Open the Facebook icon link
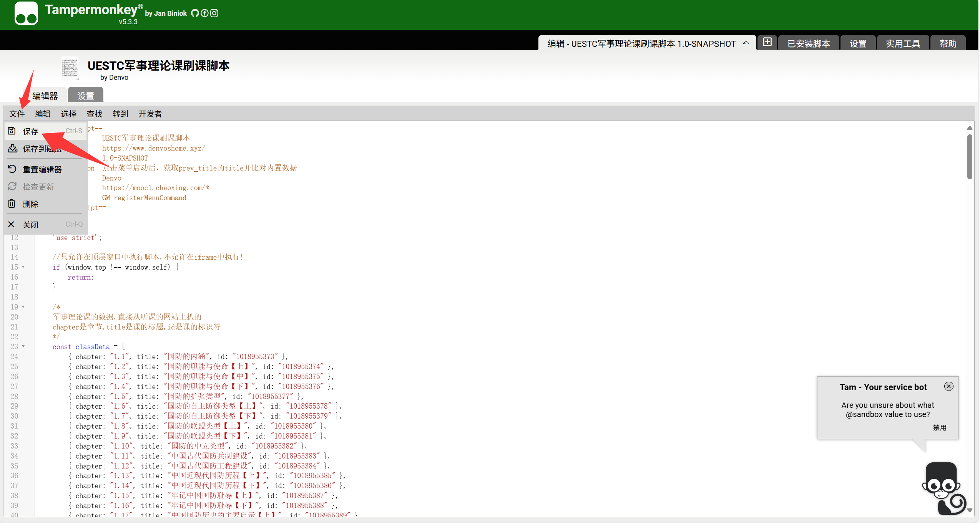Screen dimensions: 980x523 pyautogui.click(x=204, y=13)
